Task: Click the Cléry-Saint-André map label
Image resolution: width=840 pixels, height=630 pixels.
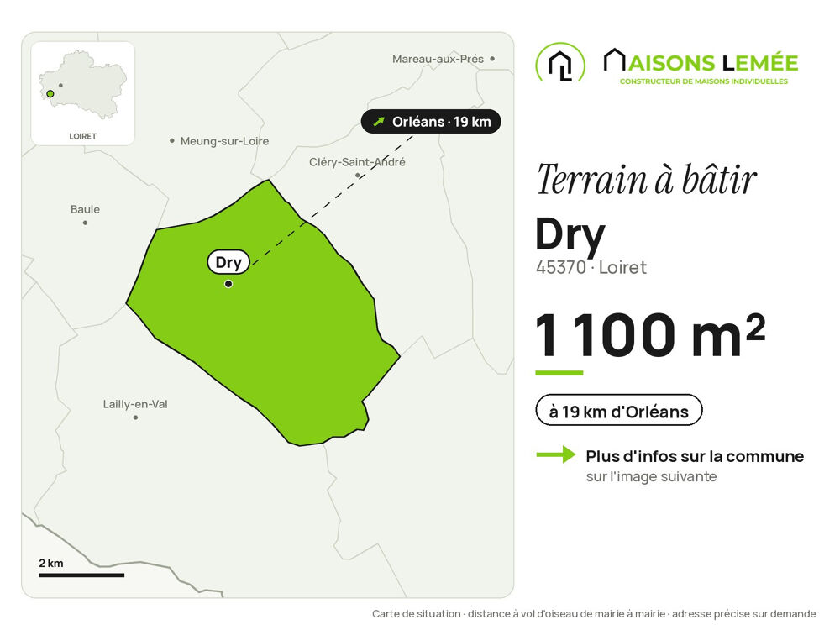Action: coord(357,162)
